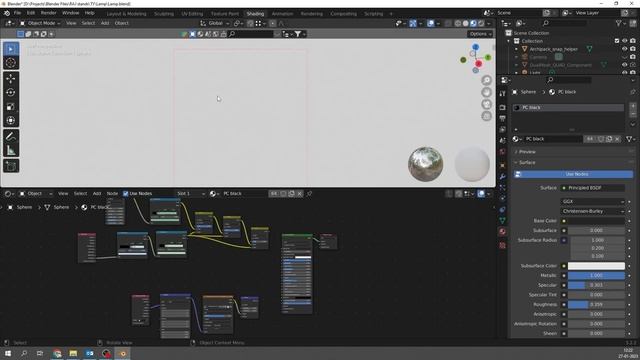Open the node editor Node menu
This screenshot has height=360, width=640.
click(x=112, y=193)
